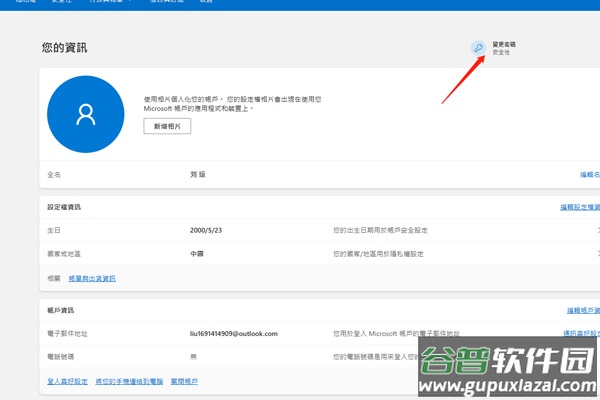The image size is (600, 400).
Task: Open the 帳單與出貨資訊 link
Action: (x=92, y=278)
